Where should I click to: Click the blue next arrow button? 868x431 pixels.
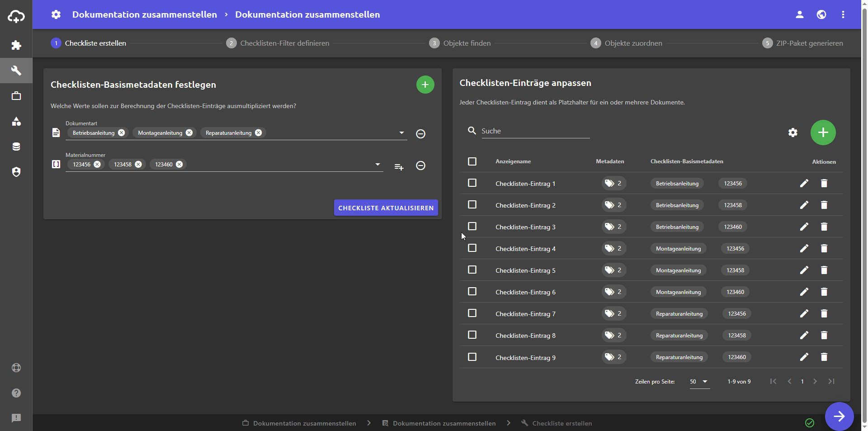839,417
